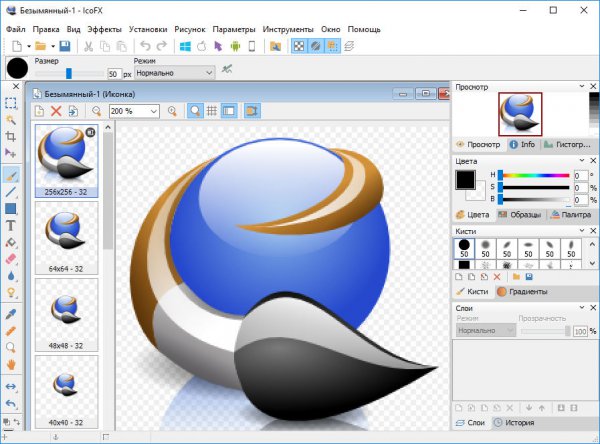Image resolution: width=600 pixels, height=444 pixels.
Task: Toggle the highlighted magnifier button in document toolbar
Action: 195,111
